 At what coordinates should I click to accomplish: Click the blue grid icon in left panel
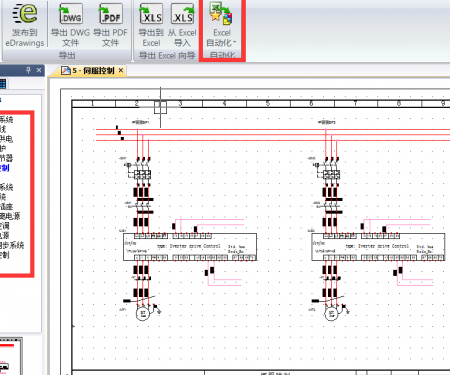(x=3, y=84)
